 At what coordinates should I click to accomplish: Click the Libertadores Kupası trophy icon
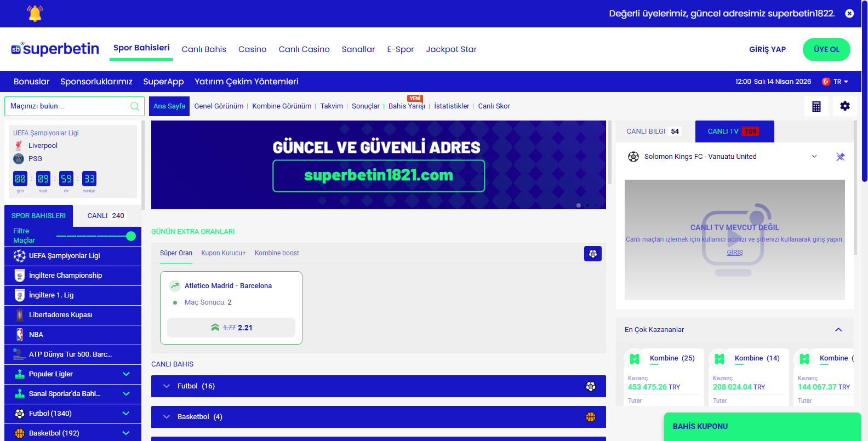point(20,315)
